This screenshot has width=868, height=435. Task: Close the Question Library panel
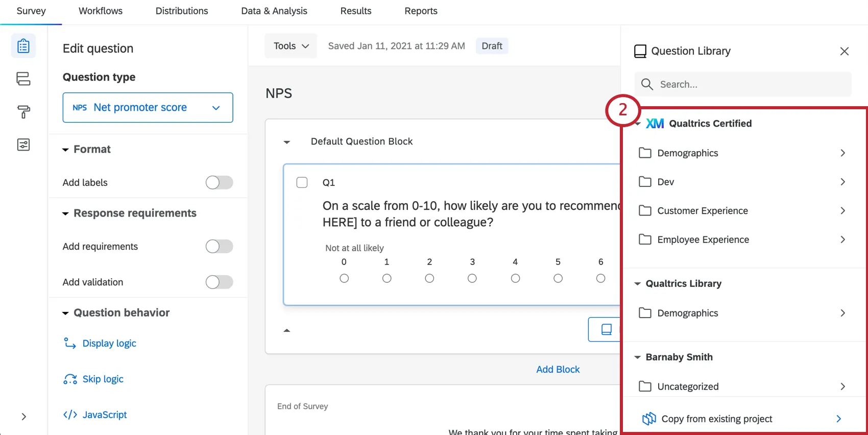(844, 51)
